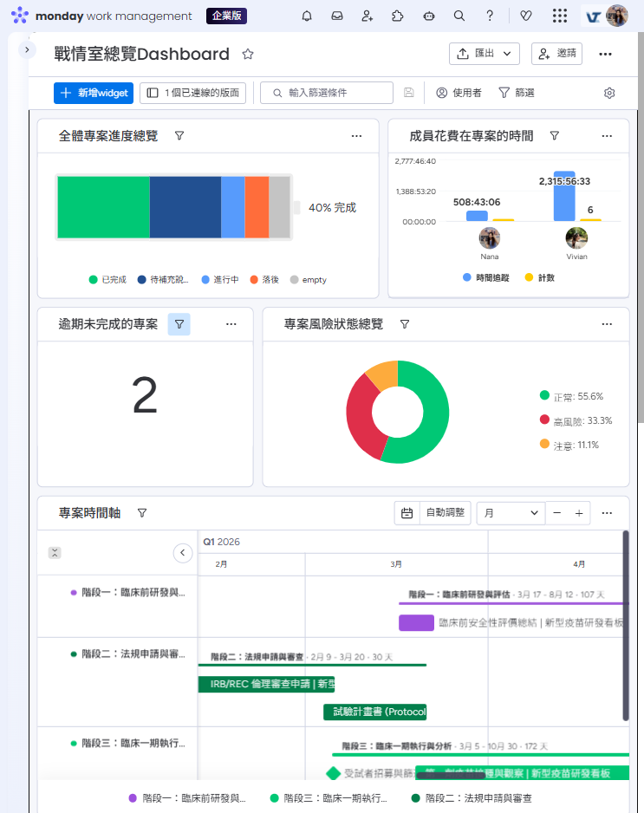Open the user profile avatar
This screenshot has height=813, width=644.
click(x=617, y=16)
